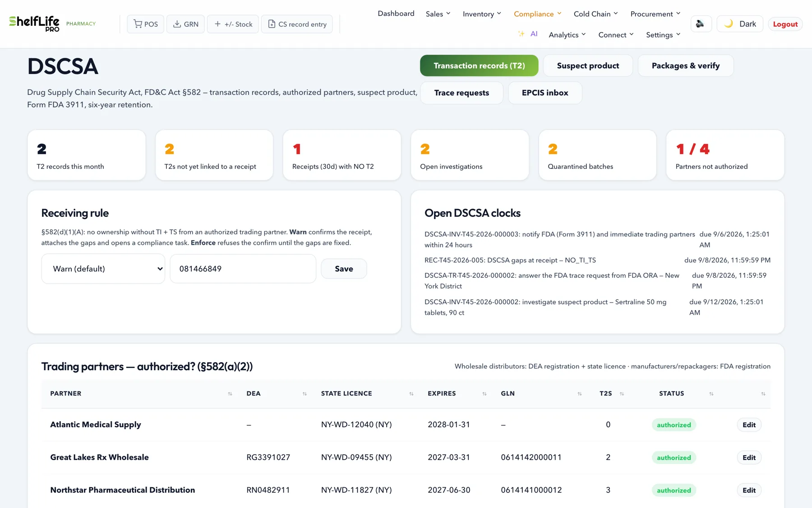Expand the Cold Chain menu

[x=596, y=14]
